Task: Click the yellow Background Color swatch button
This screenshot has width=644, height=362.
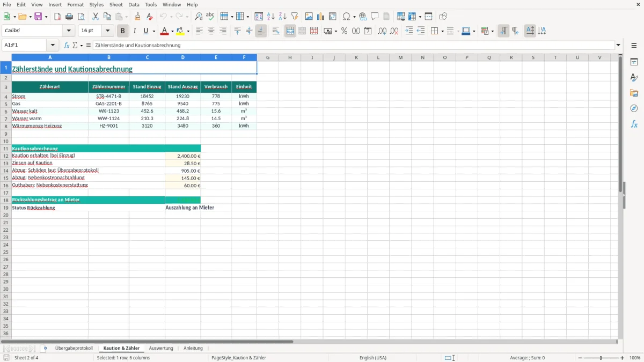Action: click(x=180, y=31)
